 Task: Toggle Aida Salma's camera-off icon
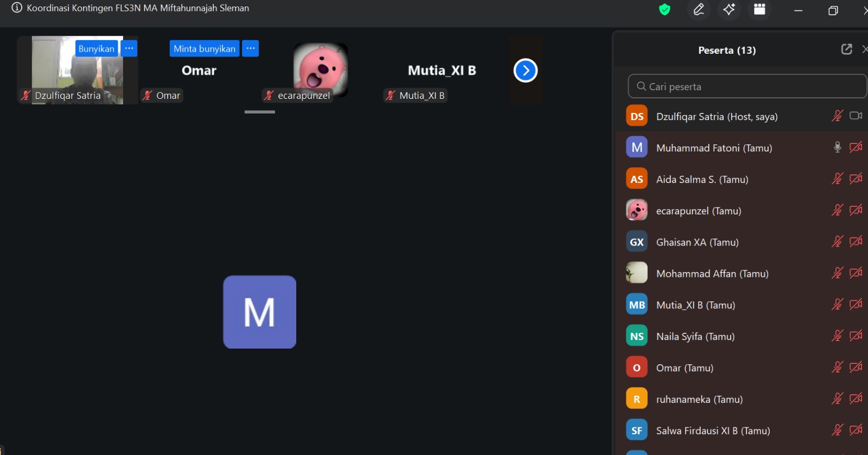click(x=856, y=179)
